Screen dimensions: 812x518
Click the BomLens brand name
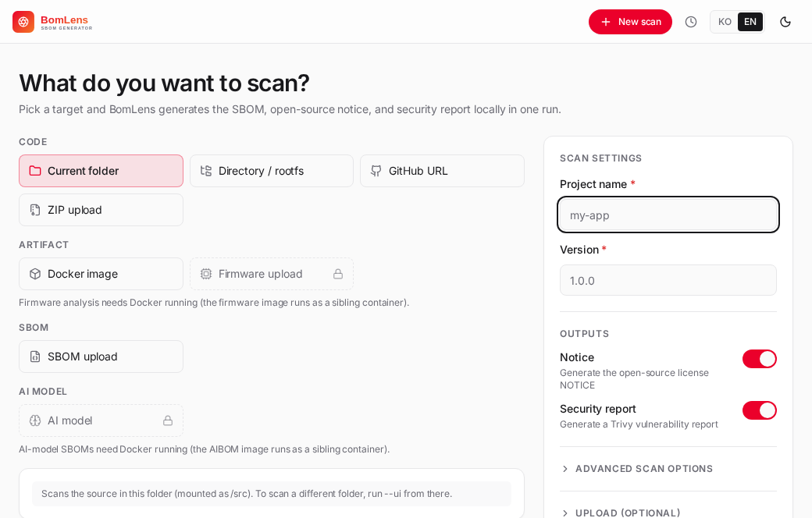pos(64,20)
